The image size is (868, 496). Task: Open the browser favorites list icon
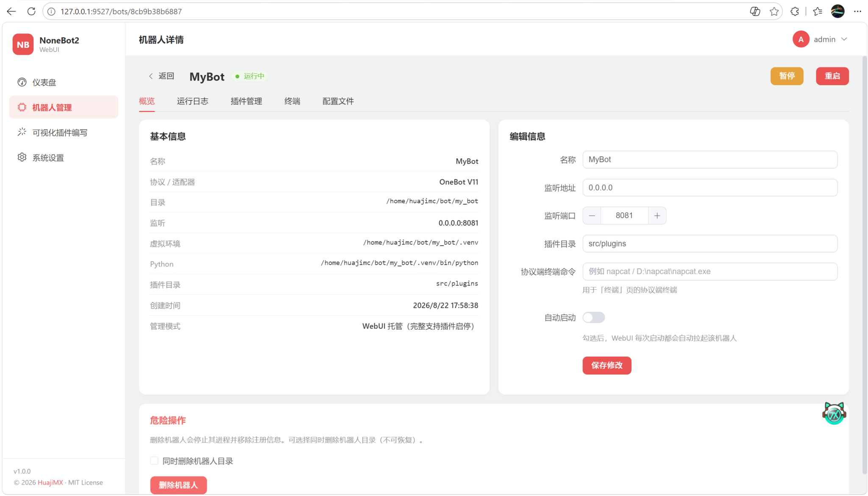(818, 11)
